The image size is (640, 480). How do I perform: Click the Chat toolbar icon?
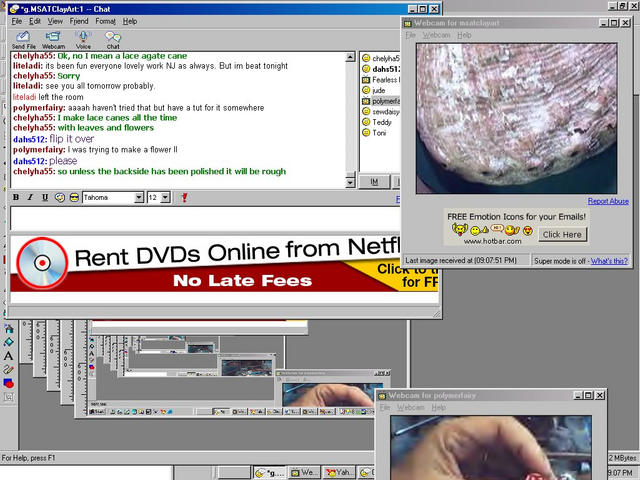(x=113, y=40)
